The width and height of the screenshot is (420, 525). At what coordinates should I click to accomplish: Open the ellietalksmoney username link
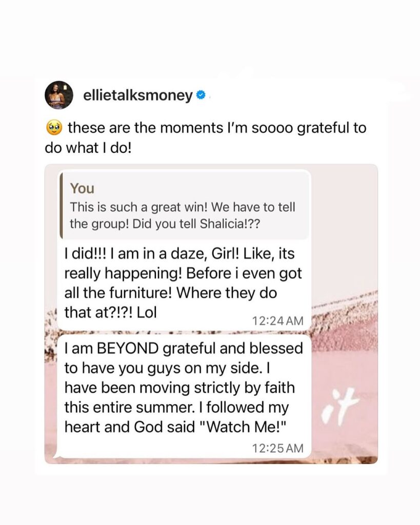click(x=137, y=95)
